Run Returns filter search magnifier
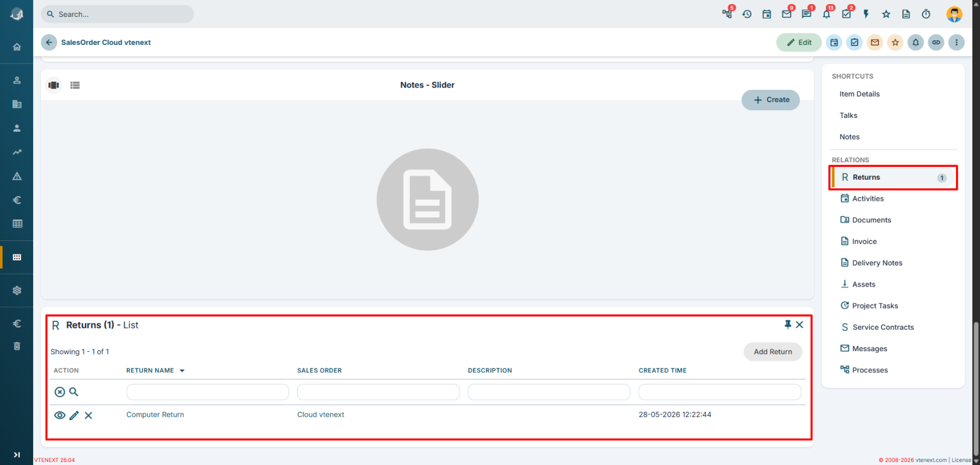 [x=74, y=392]
